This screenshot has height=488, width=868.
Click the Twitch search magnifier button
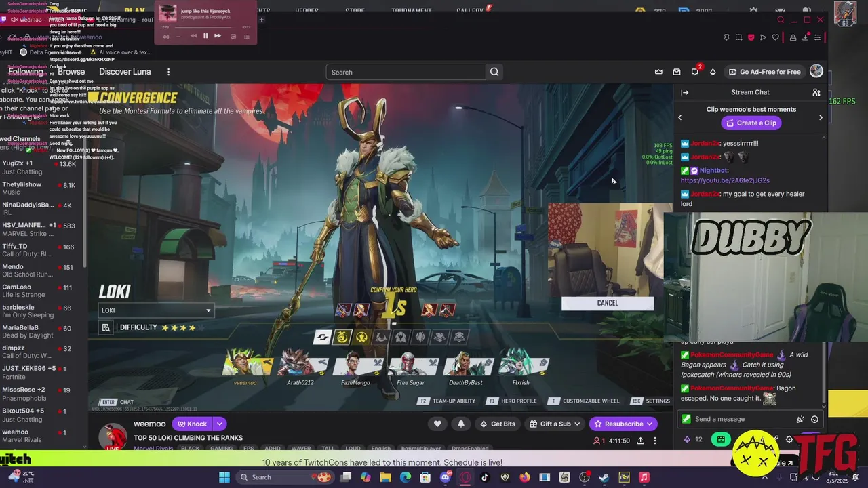click(x=494, y=72)
